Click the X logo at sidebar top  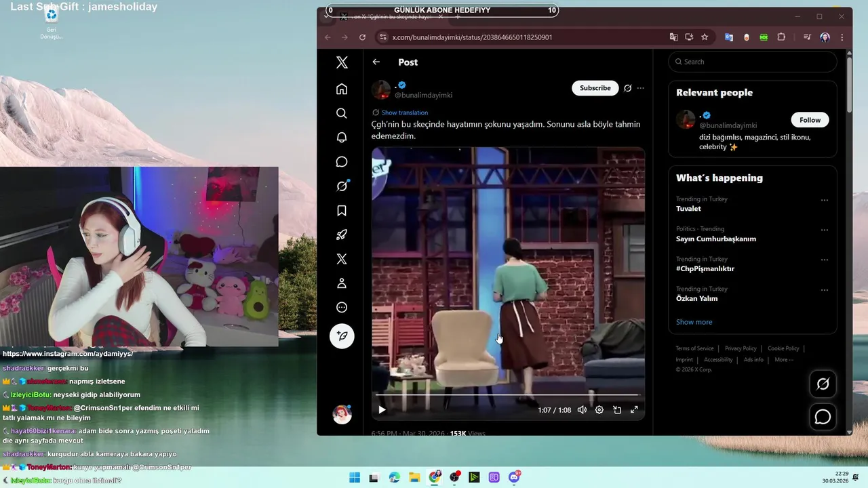coord(342,62)
